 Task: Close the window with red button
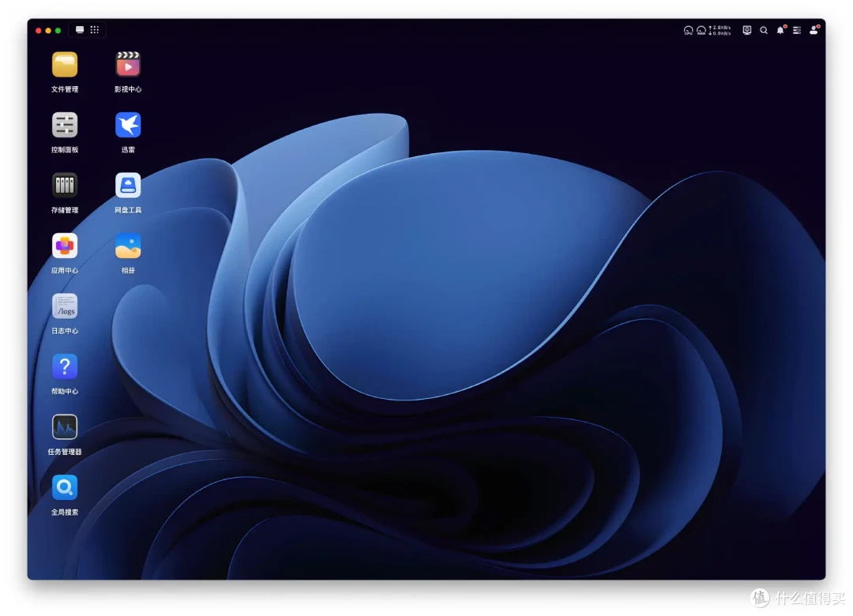(39, 31)
